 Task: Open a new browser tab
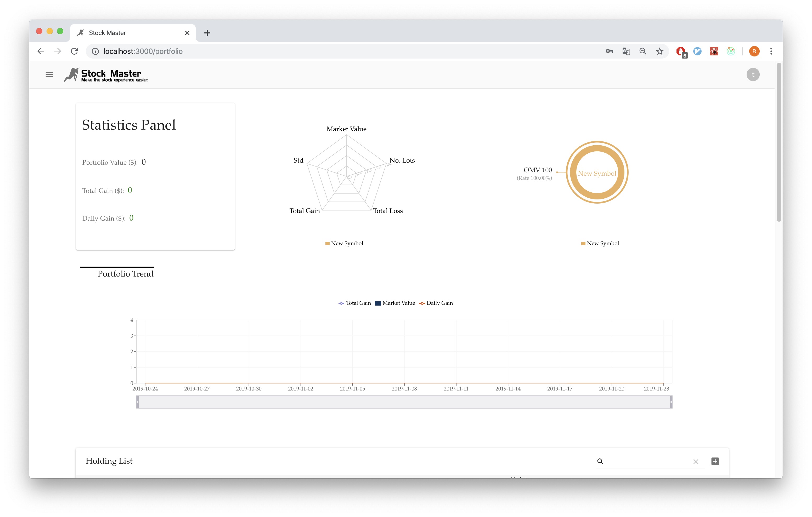[207, 33]
